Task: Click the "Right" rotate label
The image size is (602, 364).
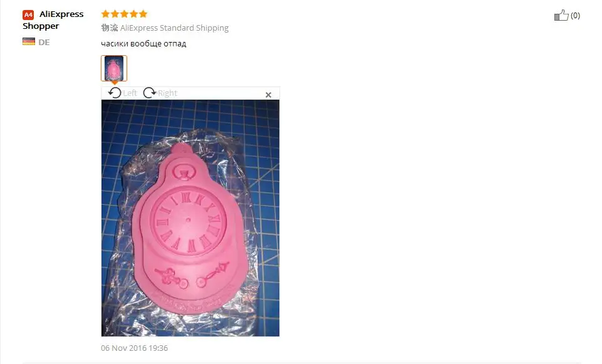Action: point(167,93)
